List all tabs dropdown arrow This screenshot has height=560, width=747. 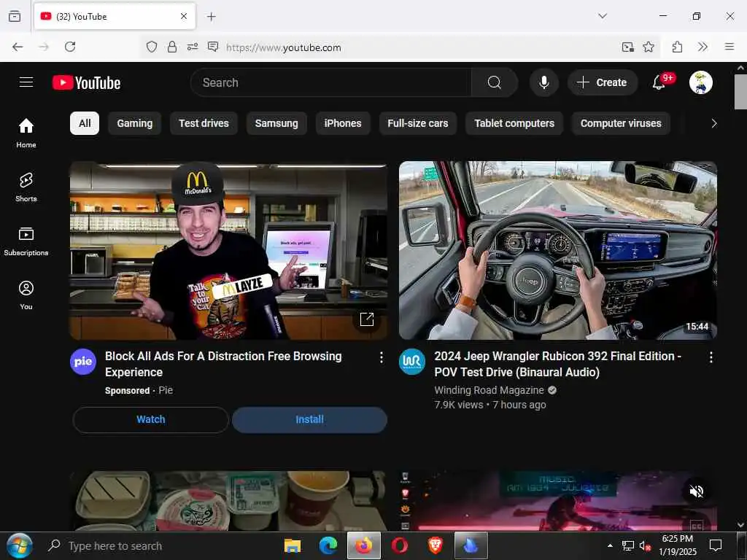(x=603, y=16)
